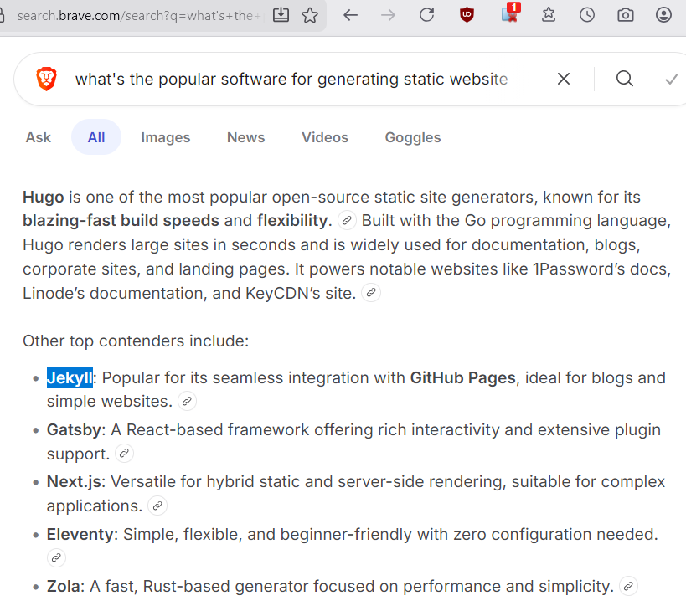The image size is (686, 616).
Task: Submit search using the magnifying glass
Action: tap(625, 79)
